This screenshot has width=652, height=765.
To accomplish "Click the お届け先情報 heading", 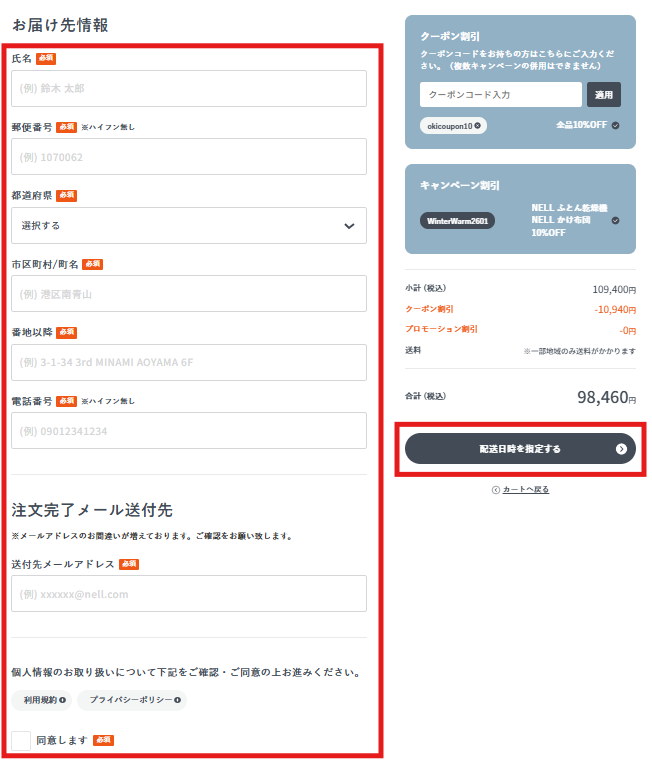I will [x=61, y=25].
